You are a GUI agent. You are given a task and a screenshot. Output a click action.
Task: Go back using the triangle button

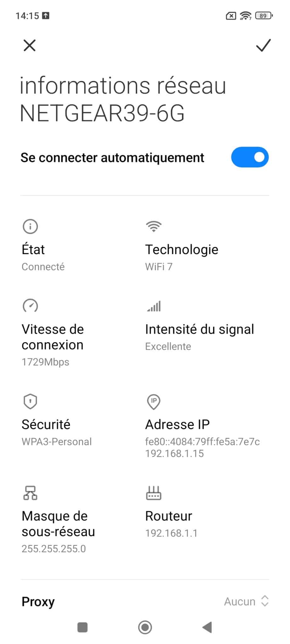click(x=207, y=627)
